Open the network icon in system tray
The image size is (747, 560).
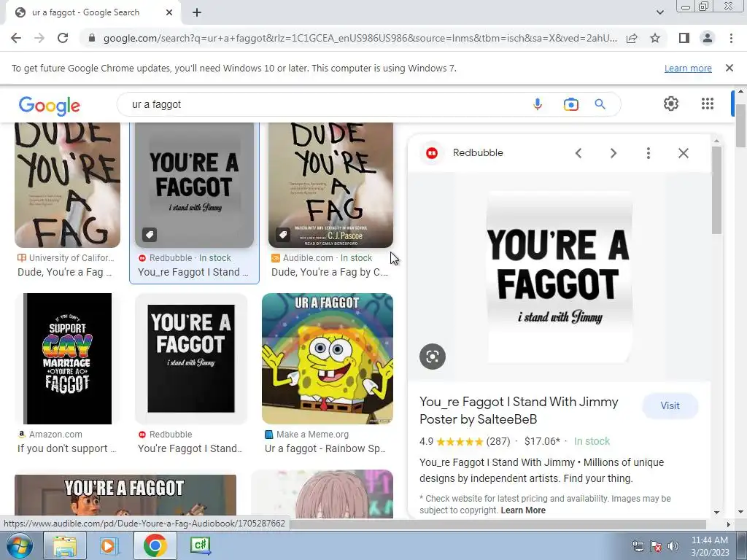tap(638, 546)
